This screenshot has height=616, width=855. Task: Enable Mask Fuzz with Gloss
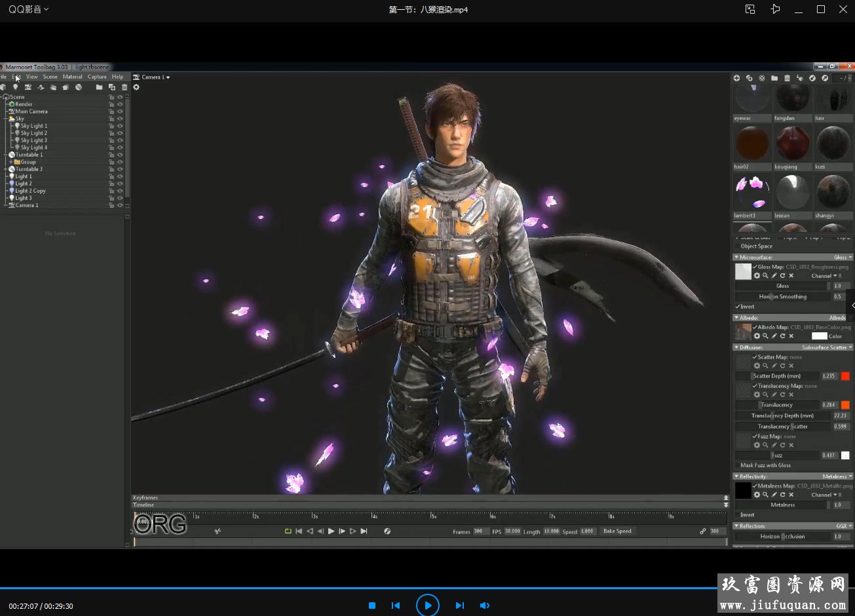point(737,465)
